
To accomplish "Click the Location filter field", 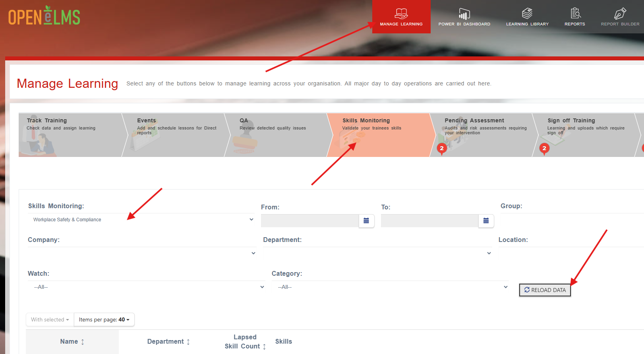I will 571,253.
